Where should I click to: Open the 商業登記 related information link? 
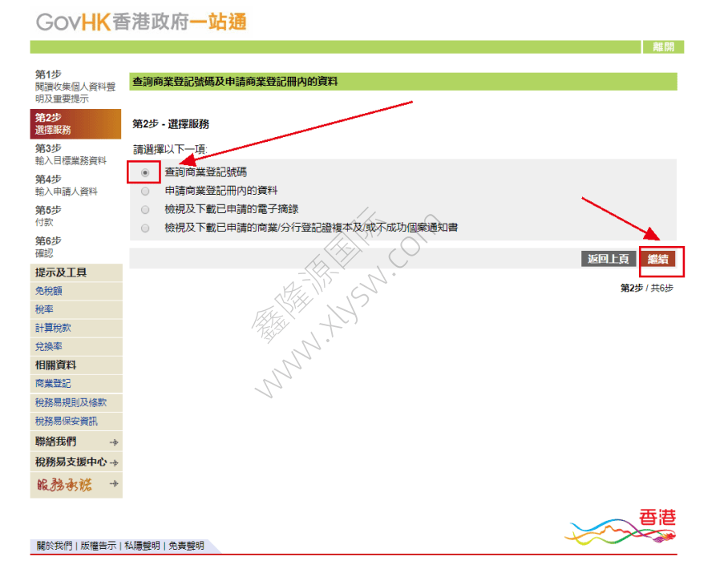click(53, 384)
